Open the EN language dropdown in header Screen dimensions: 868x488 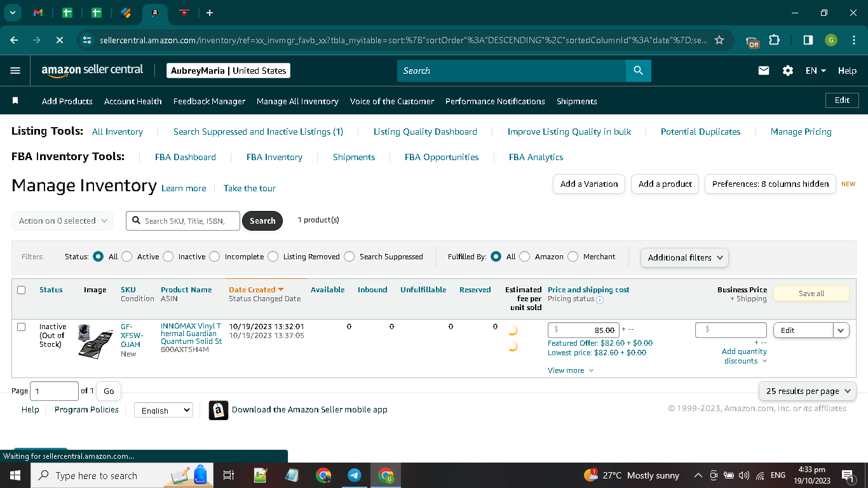coord(815,71)
